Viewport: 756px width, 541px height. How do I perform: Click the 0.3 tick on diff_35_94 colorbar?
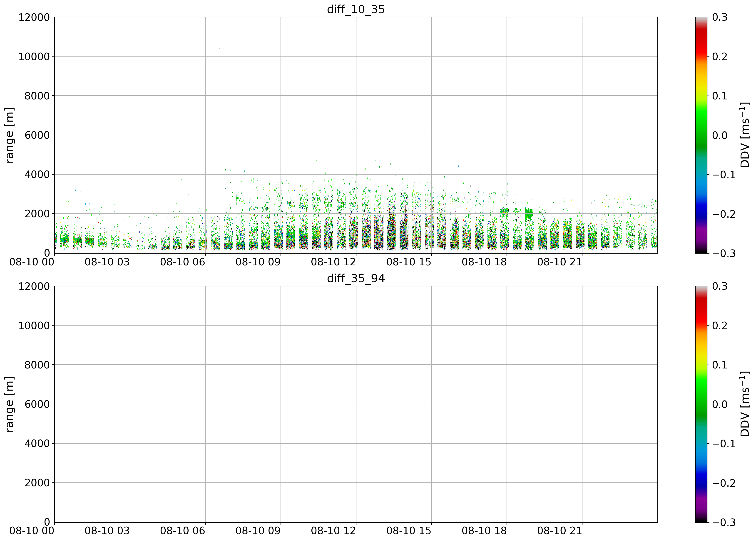(720, 286)
